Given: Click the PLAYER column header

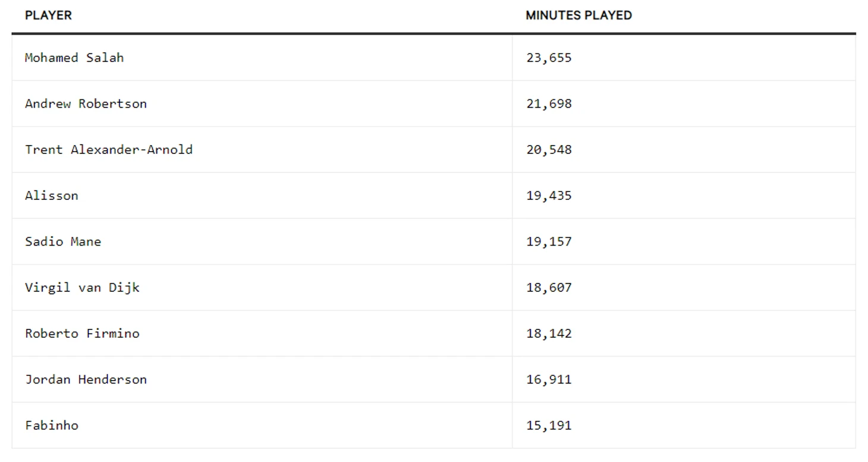Looking at the screenshot, I should 48,15.
